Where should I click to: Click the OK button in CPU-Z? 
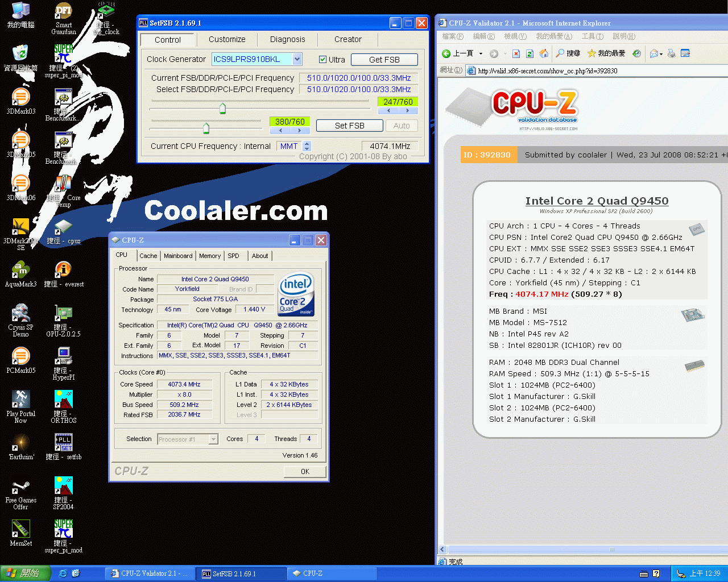click(x=305, y=472)
